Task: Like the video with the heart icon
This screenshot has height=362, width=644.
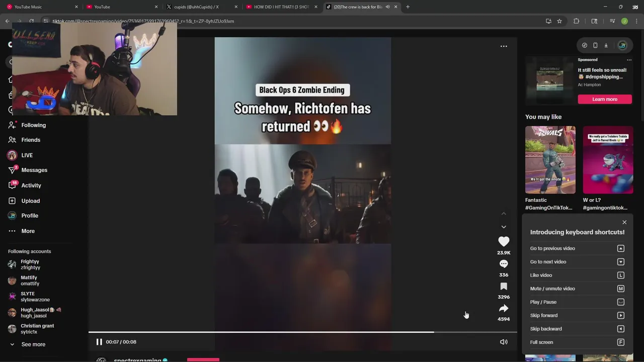Action: click(504, 242)
